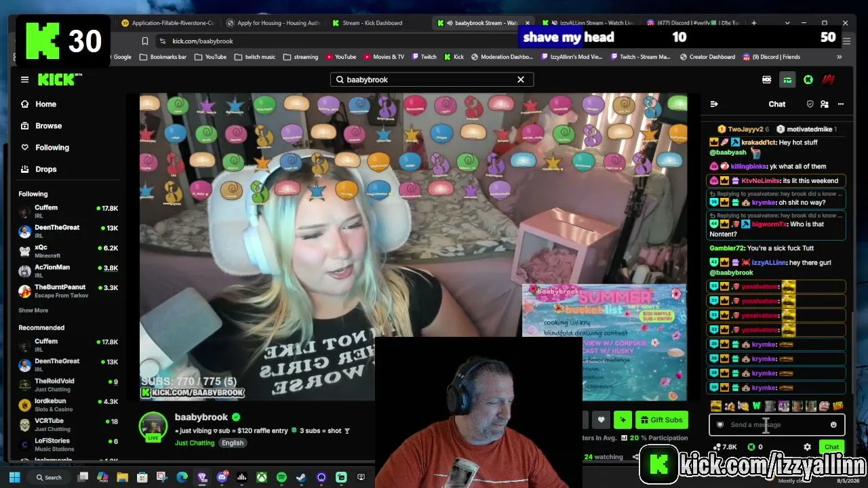
Task: Click the 7.8K channel points balance
Action: pos(725,447)
